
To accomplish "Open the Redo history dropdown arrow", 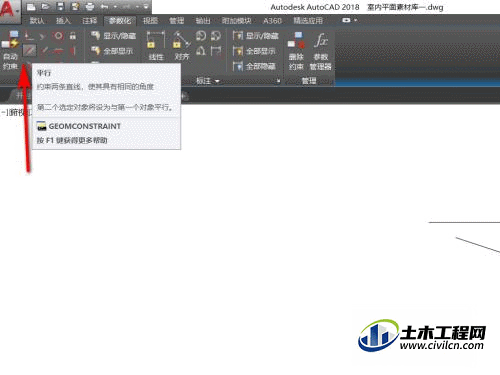I will (x=137, y=7).
